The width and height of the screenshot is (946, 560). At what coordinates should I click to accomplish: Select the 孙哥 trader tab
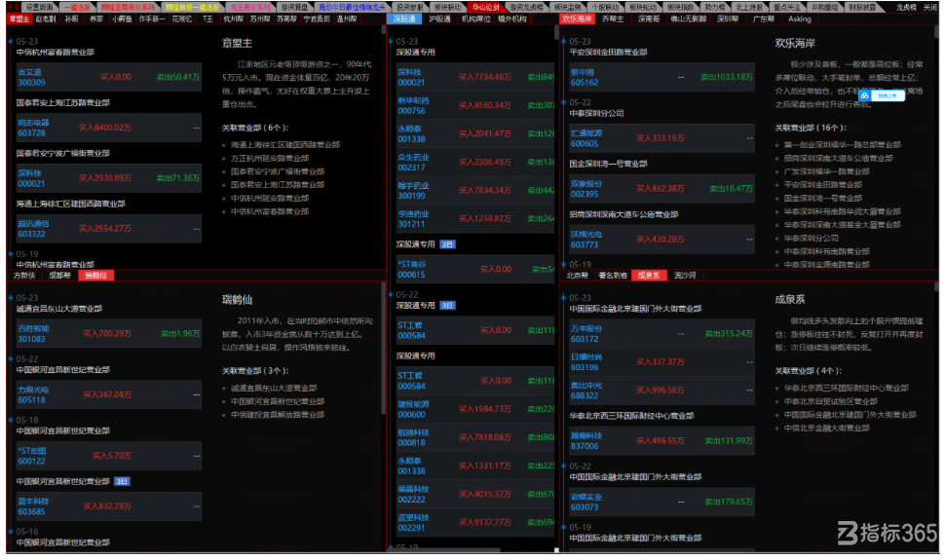coord(72,19)
